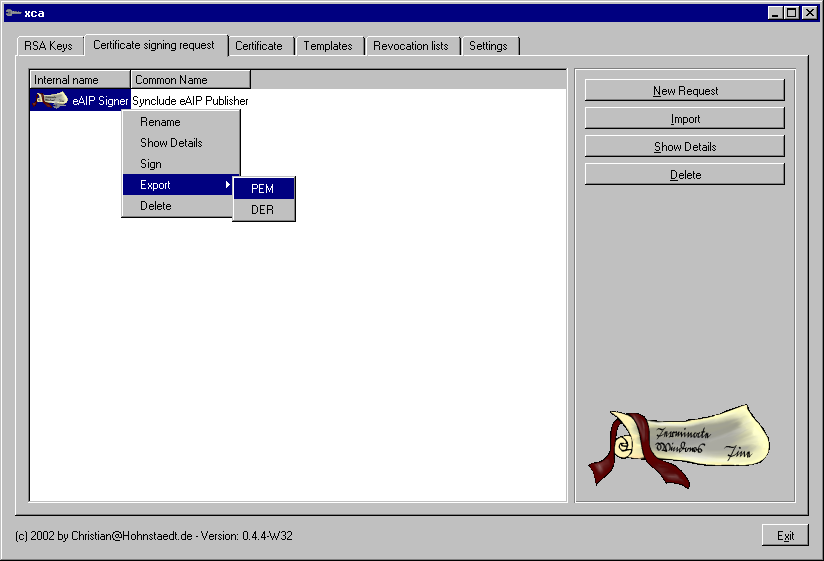Screen dimensions: 824x561
Task: Sort by the Internal name column header
Action: 80,79
